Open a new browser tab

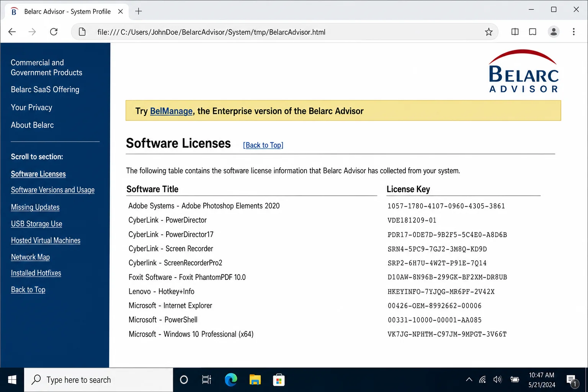coord(139,11)
